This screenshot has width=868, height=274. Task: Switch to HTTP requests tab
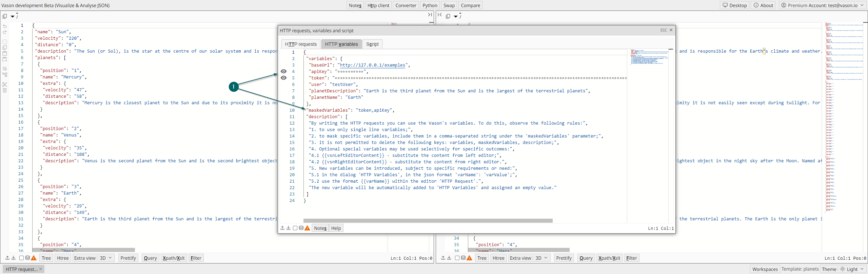click(301, 44)
